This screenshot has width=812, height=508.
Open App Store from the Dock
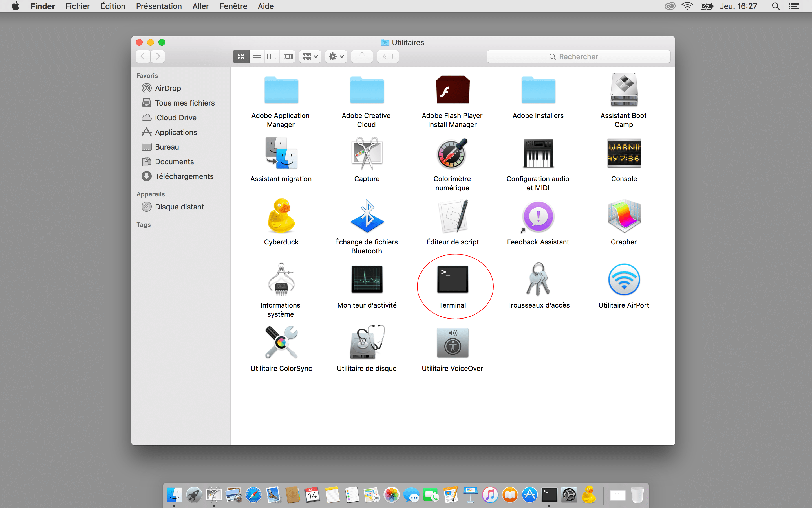pos(530,495)
